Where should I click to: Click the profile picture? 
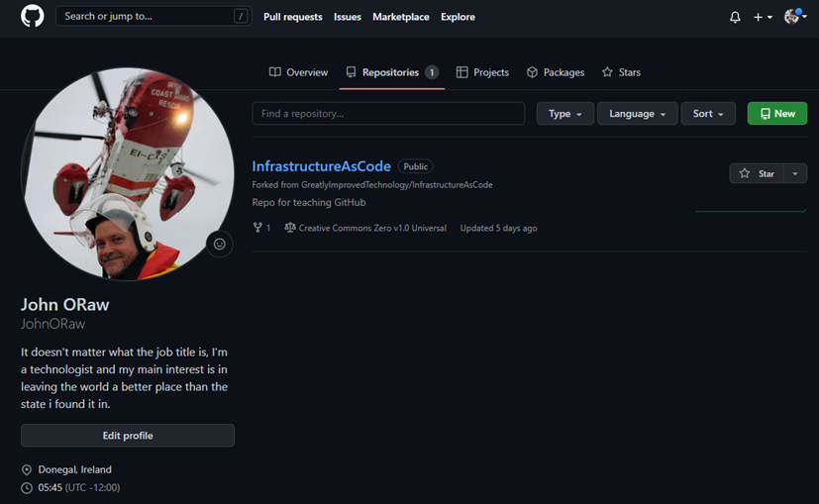pos(128,174)
